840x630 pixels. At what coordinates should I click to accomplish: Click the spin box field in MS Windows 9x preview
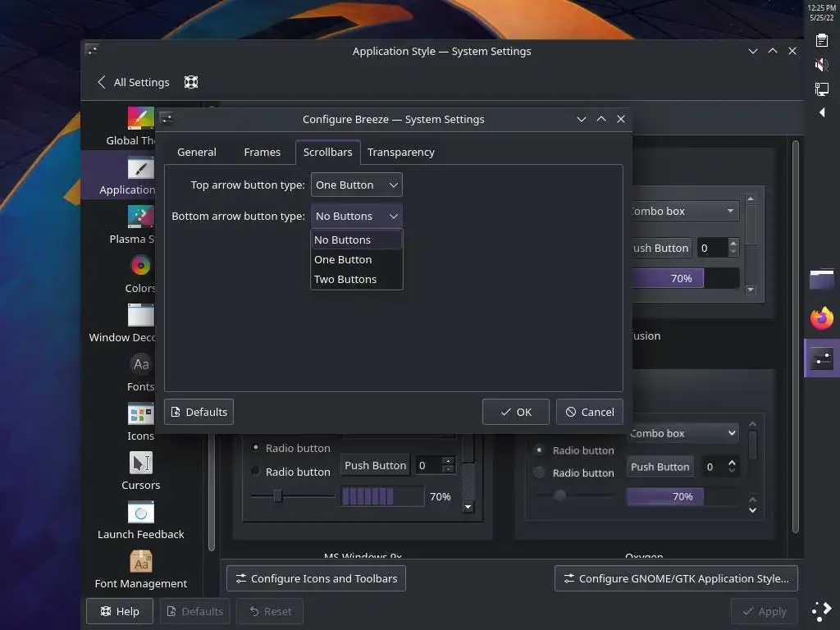pyautogui.click(x=429, y=466)
